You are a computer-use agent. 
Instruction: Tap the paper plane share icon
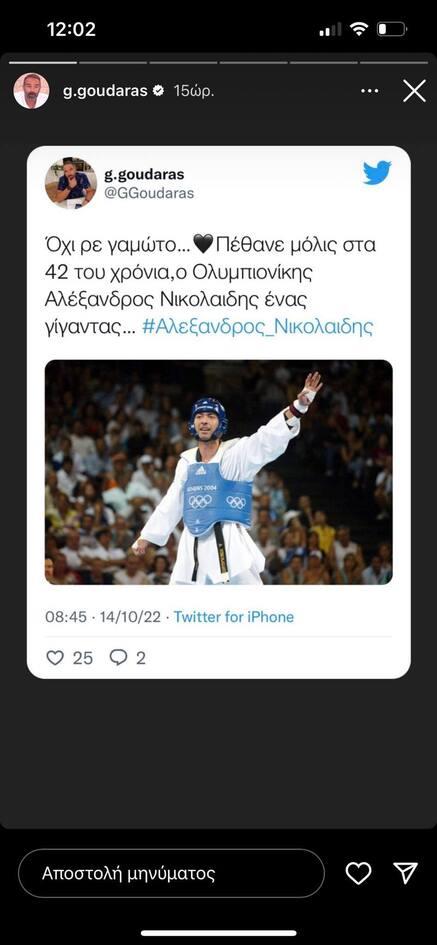[x=405, y=873]
